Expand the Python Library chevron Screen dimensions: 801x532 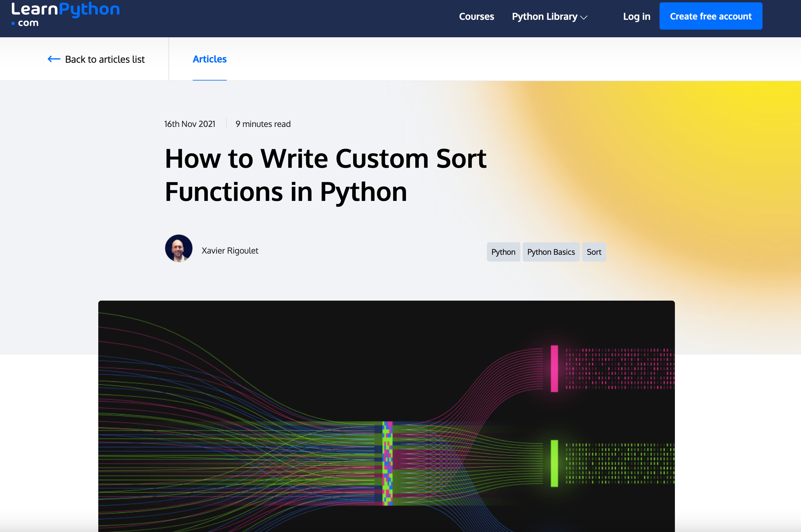[584, 18]
